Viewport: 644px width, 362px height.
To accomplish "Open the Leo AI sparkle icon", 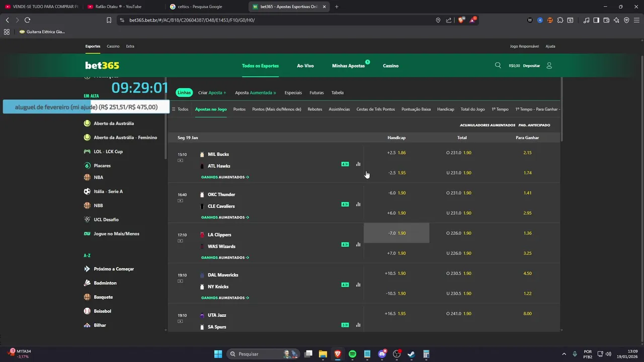I will point(616,20).
